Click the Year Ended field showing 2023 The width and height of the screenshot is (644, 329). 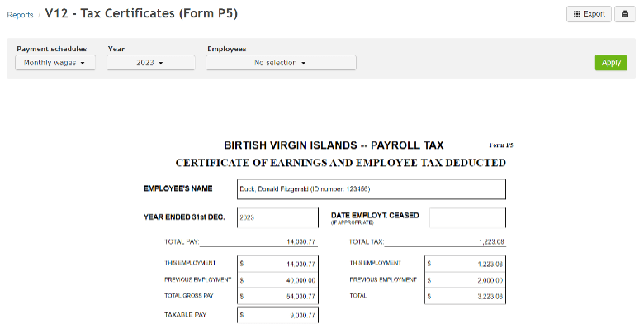(277, 217)
